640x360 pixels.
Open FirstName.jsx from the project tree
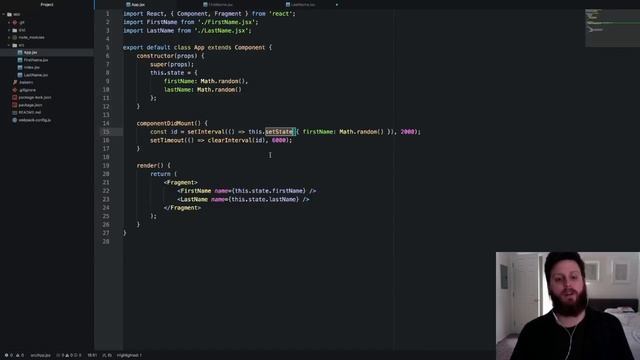pyautogui.click(x=36, y=60)
